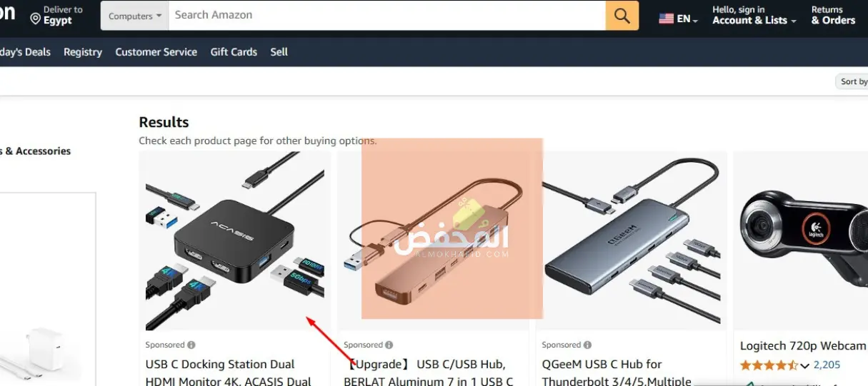Viewport: 868px width, 386px height.
Task: Click info icon beside ACASIS Sponsored label
Action: click(x=191, y=345)
